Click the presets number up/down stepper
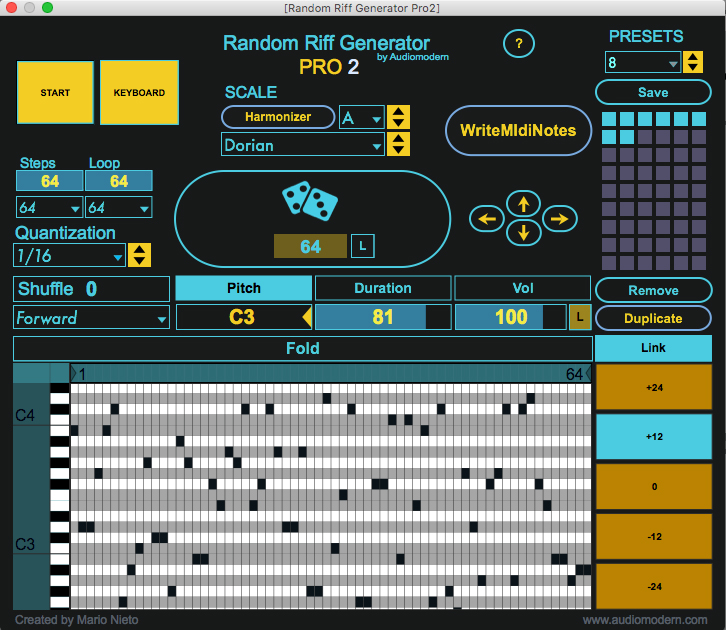Image resolution: width=726 pixels, height=630 pixels. (693, 62)
